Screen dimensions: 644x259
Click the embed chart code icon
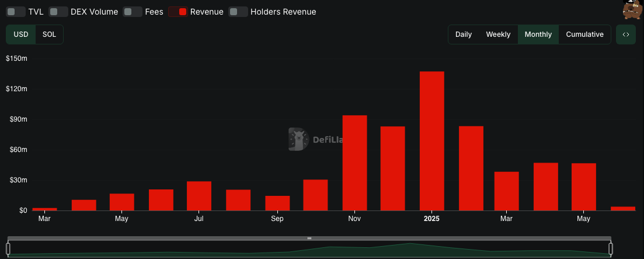(x=625, y=34)
